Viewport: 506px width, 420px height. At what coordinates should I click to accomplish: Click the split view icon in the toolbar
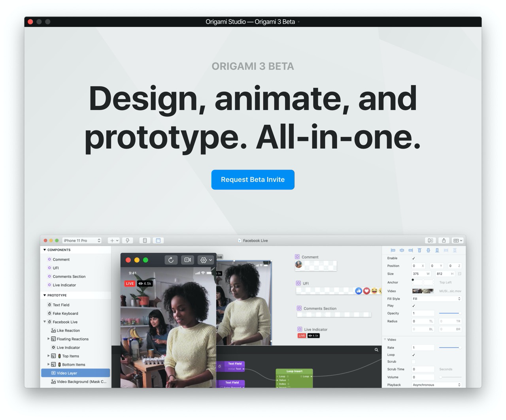[x=430, y=240]
